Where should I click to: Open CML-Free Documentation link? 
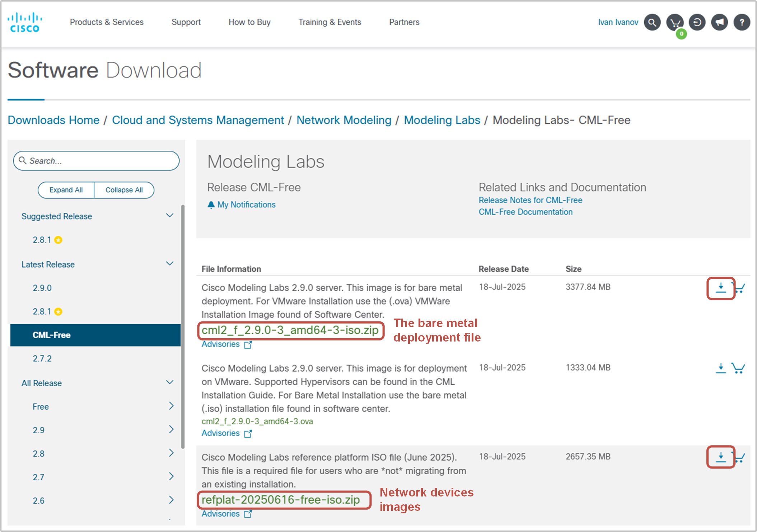pyautogui.click(x=525, y=212)
